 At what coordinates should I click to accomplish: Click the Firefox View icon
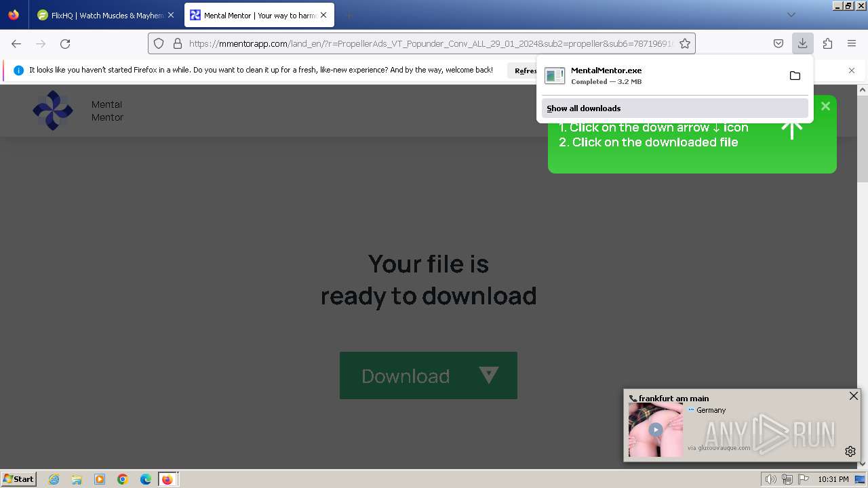(x=14, y=15)
